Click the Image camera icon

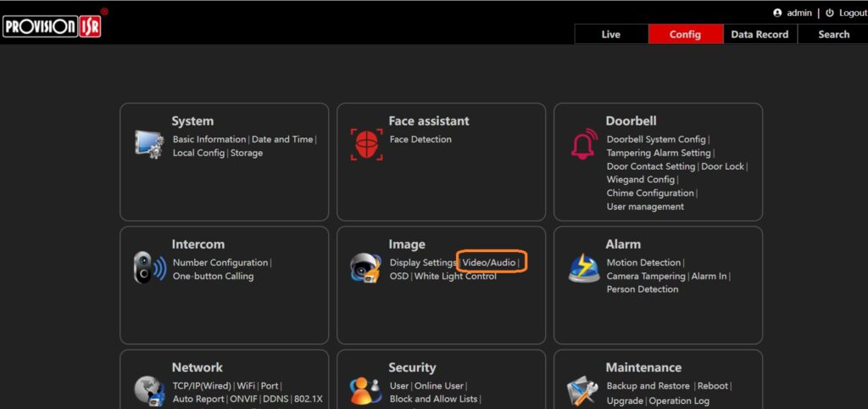click(x=366, y=267)
